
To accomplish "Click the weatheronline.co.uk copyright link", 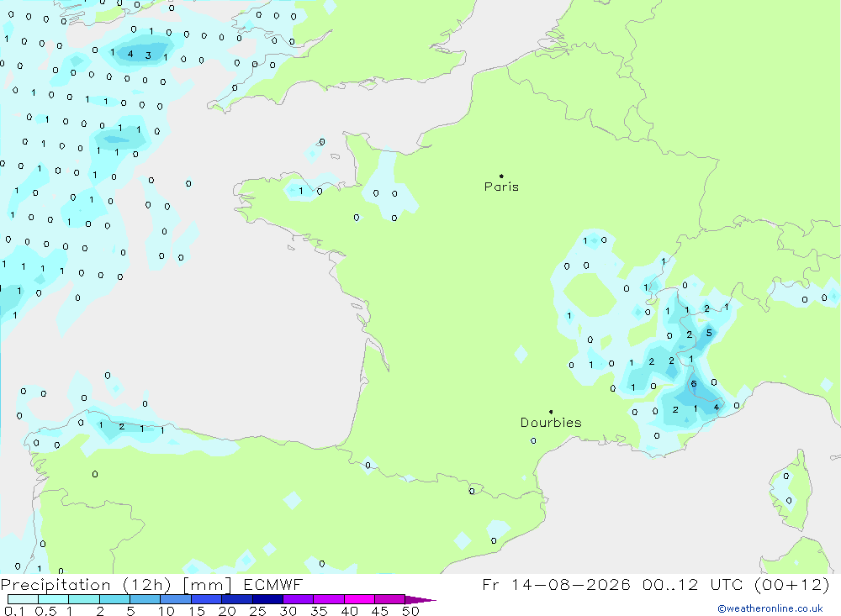I will pos(770,608).
